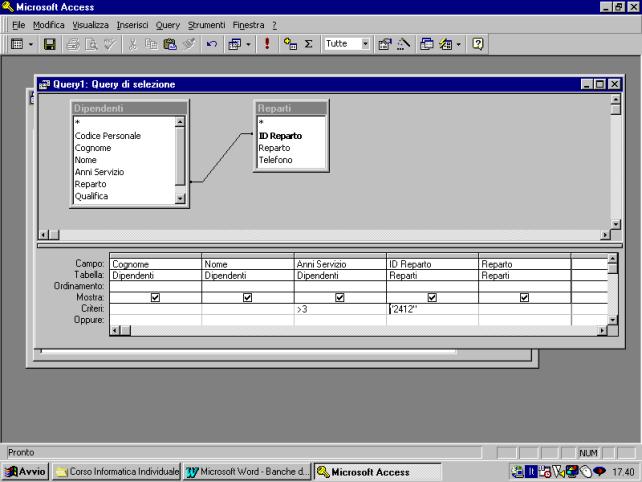Select Cognome in Dipendenti field list
The image size is (642, 482).
[x=93, y=148]
